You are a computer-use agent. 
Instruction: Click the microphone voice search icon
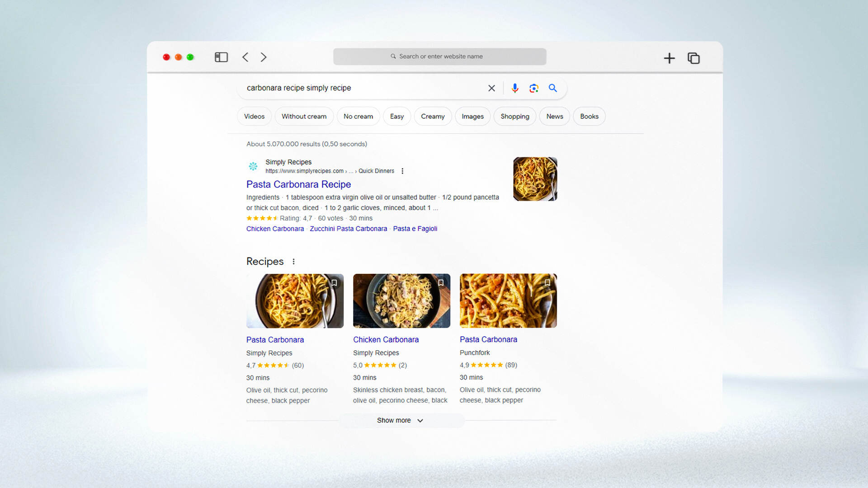pyautogui.click(x=514, y=88)
